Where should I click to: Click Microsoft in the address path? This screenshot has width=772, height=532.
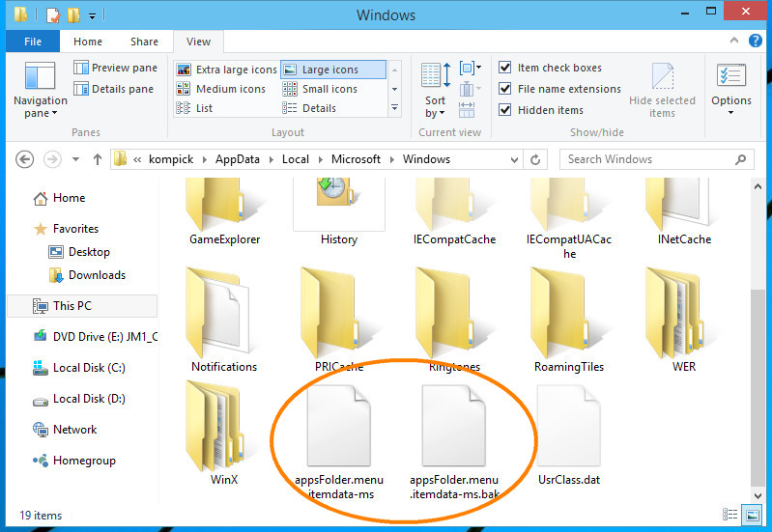coord(356,159)
